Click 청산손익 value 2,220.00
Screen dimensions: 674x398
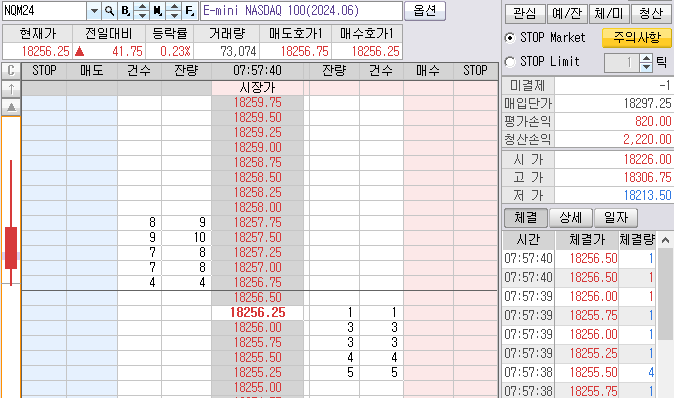[x=613, y=139]
